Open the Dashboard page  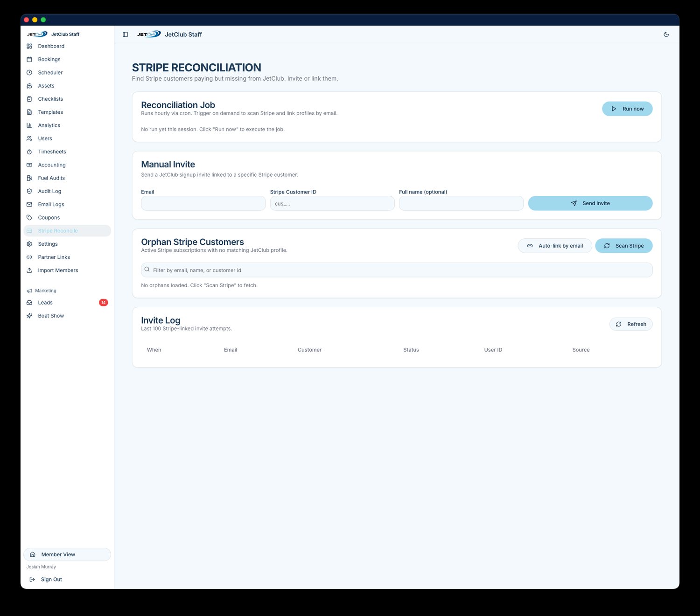pyautogui.click(x=67, y=46)
